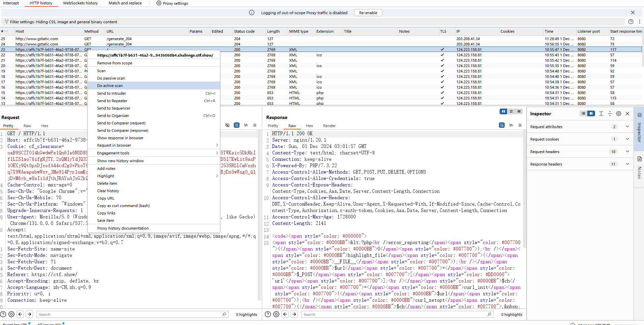644x325 pixels.
Task: Open Response search settings gear
Action: [276, 314]
